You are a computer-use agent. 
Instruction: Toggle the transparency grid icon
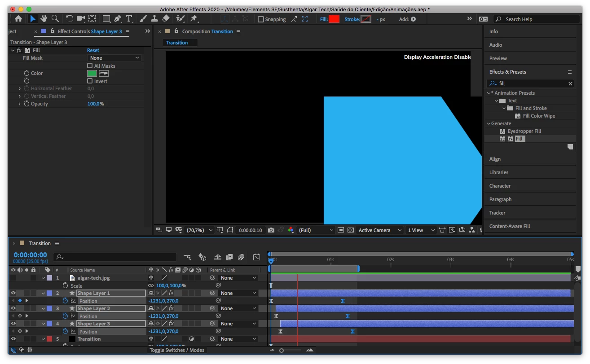[x=351, y=230]
